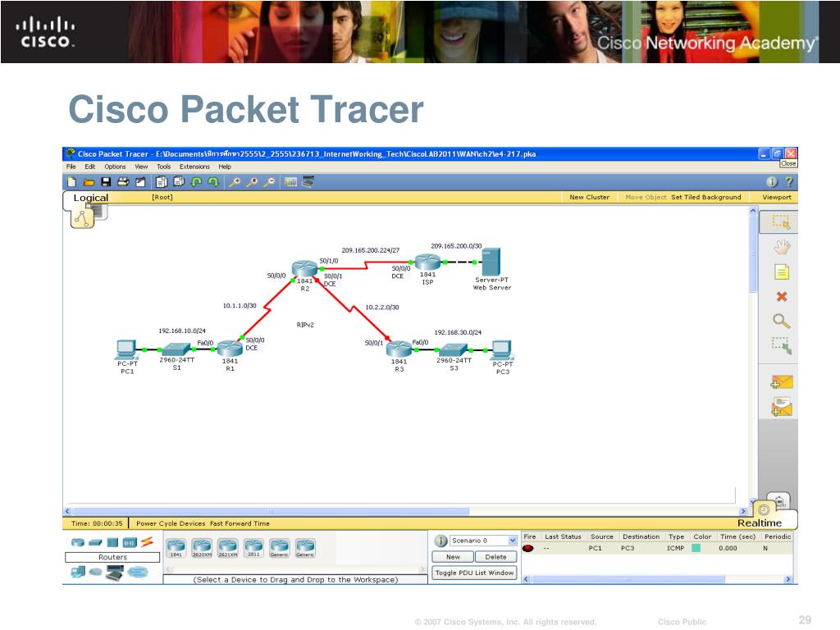Click New Cluster in the workspace bar

click(x=589, y=197)
